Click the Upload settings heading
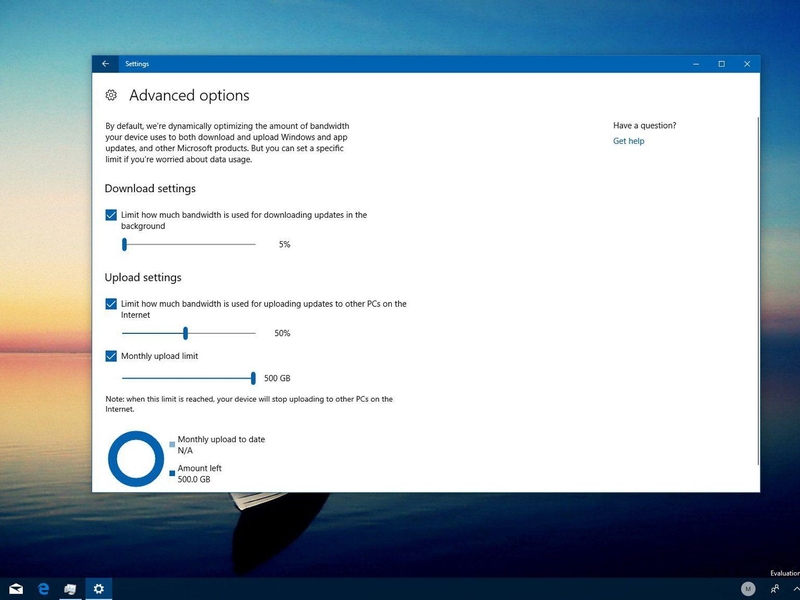Screen dimensions: 800x600 click(x=143, y=278)
